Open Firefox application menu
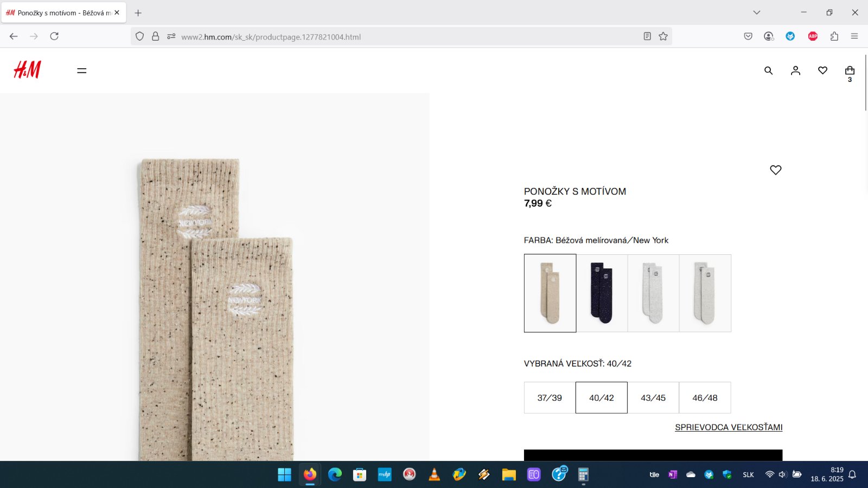 (854, 36)
